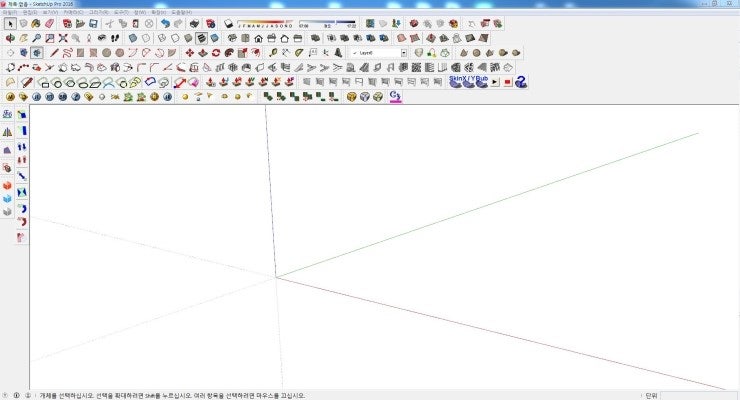Open the 창(W) menu
Screen dimensions: 740x400
click(x=140, y=12)
